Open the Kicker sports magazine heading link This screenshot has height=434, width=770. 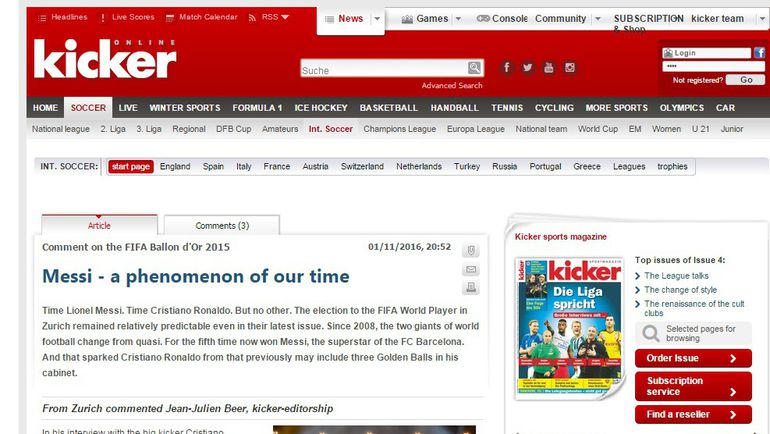pyautogui.click(x=560, y=237)
